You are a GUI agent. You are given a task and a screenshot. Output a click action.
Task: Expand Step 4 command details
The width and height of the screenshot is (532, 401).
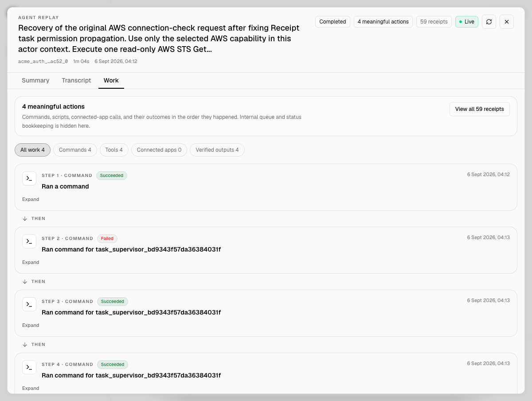click(31, 388)
